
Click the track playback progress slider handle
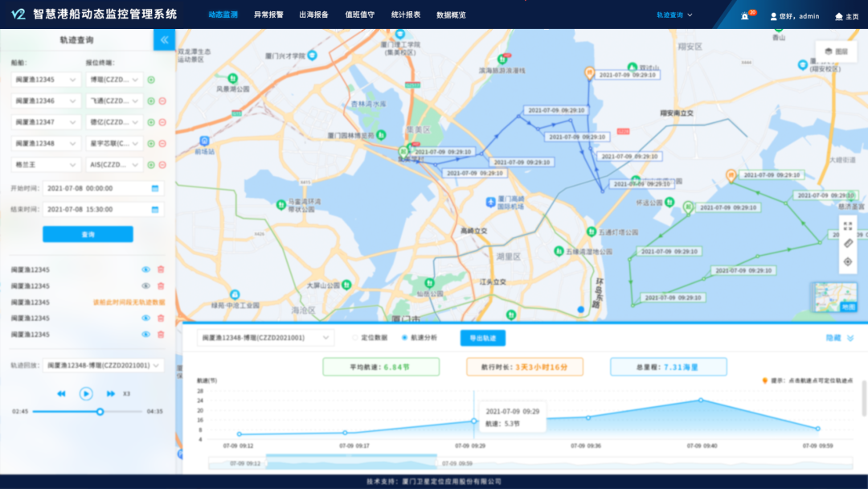pos(100,412)
